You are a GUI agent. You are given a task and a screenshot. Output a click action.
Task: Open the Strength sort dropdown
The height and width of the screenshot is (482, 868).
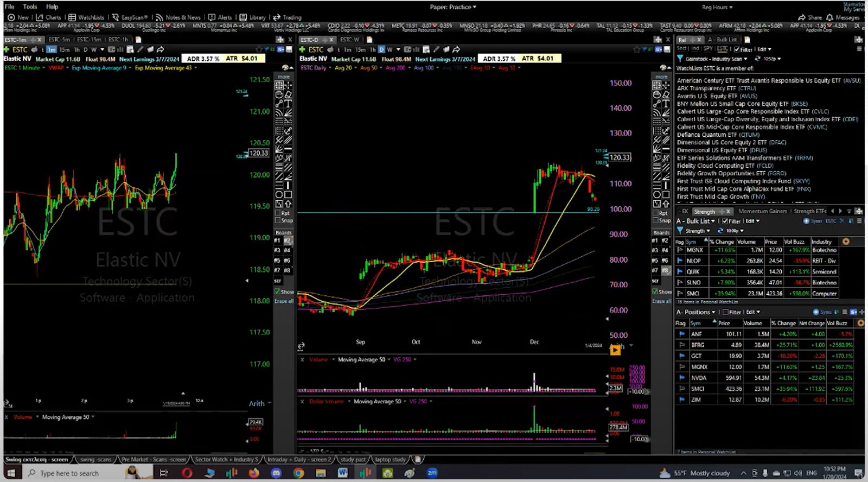point(698,231)
